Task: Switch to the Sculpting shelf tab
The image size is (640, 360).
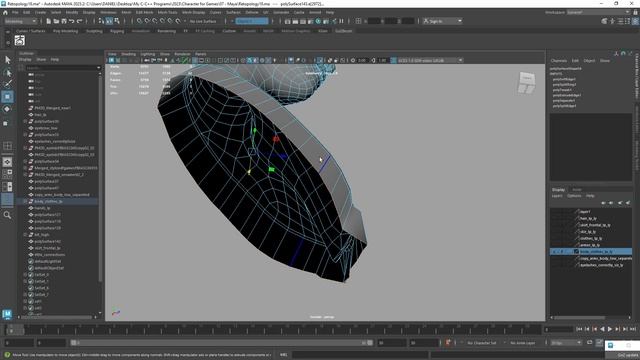Action: tap(94, 31)
